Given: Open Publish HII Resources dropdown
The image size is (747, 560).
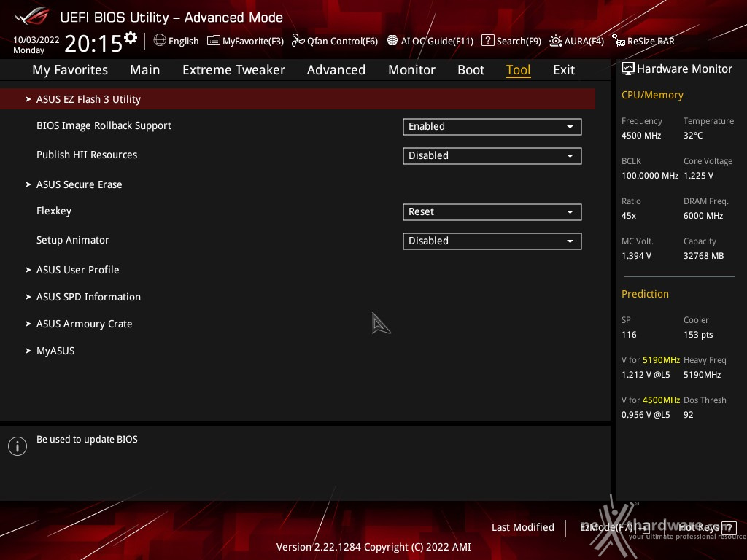Looking at the screenshot, I should point(492,156).
